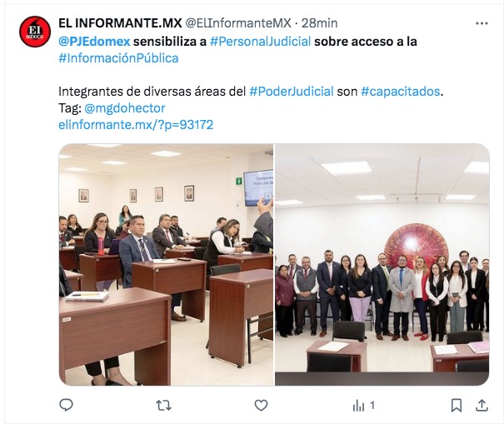
Task: Enlarge the group portrait photo
Action: (x=382, y=264)
